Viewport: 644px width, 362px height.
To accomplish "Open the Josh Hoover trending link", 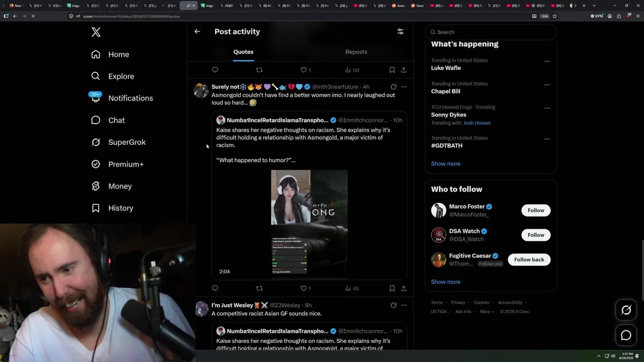I will pyautogui.click(x=477, y=123).
